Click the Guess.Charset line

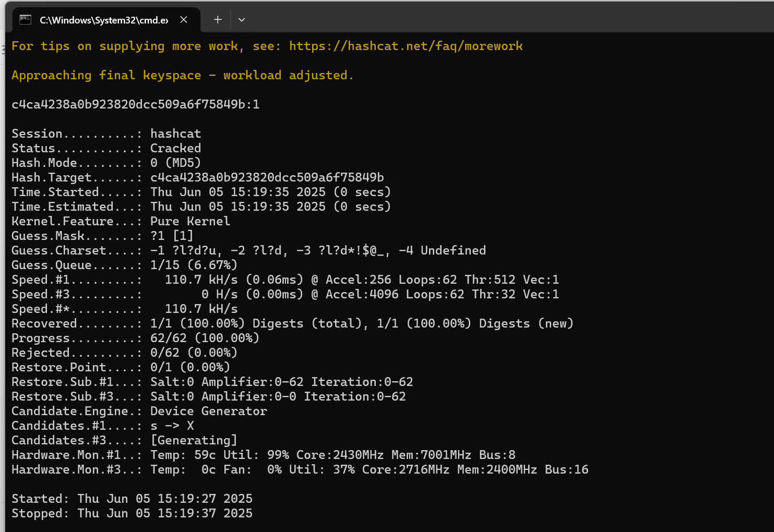(248, 250)
